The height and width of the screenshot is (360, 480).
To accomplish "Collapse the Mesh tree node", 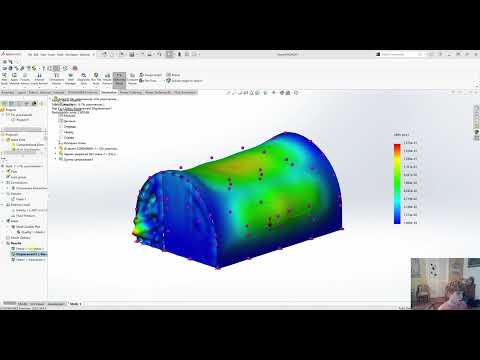I will (3, 221).
